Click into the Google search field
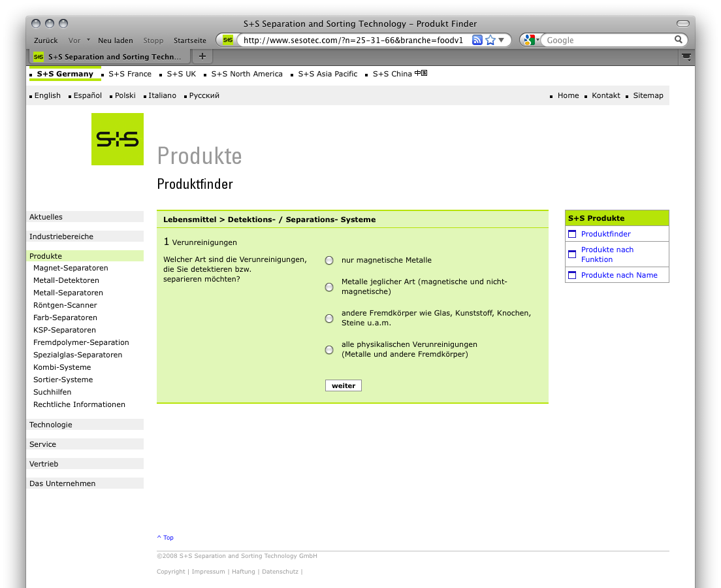 607,40
